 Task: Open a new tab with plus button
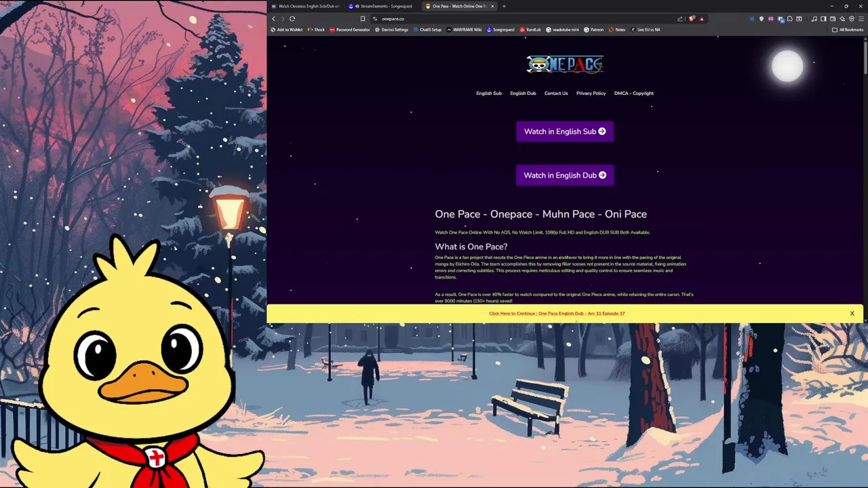(504, 6)
